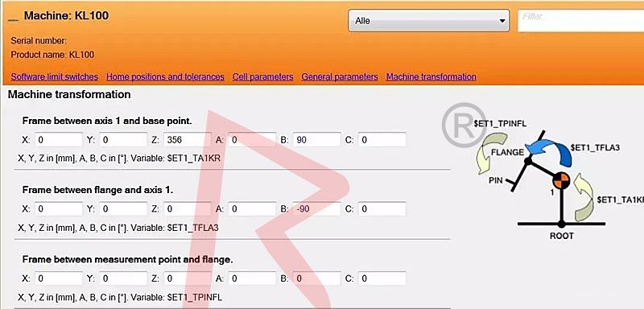Select the B field with value 90 for $ET1_TA1KR
This screenshot has width=644, height=309.
coord(316,139)
